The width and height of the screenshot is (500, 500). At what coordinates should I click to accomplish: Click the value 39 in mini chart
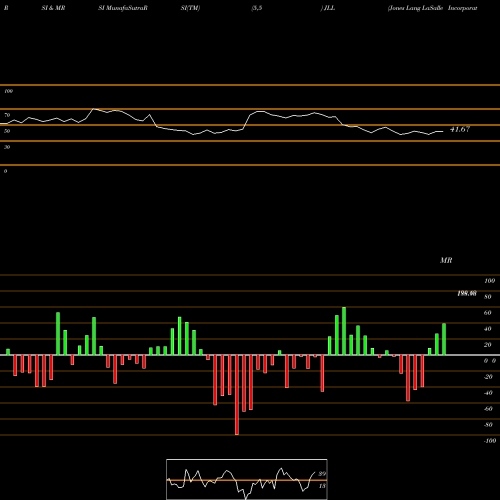[x=322, y=474]
